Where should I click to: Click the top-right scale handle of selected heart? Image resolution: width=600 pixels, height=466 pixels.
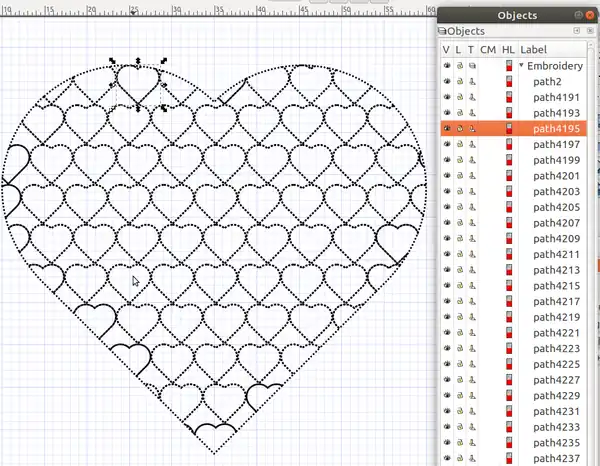(x=164, y=60)
